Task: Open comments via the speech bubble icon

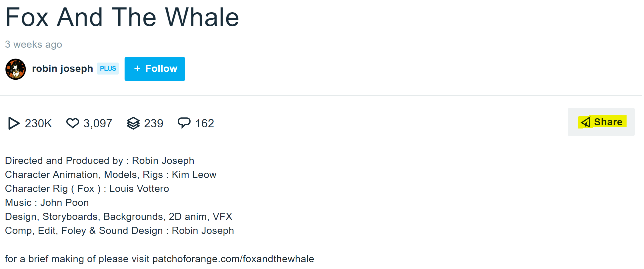Action: (x=184, y=123)
